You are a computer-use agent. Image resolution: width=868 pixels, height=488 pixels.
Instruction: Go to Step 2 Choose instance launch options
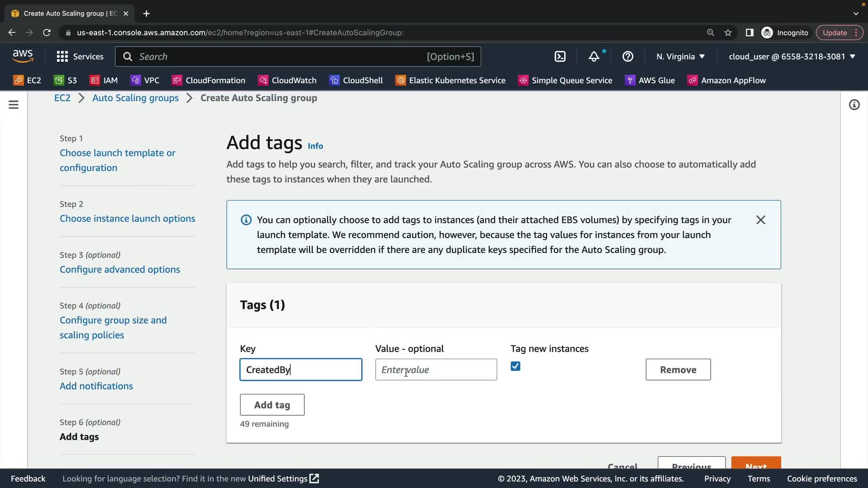(127, 219)
